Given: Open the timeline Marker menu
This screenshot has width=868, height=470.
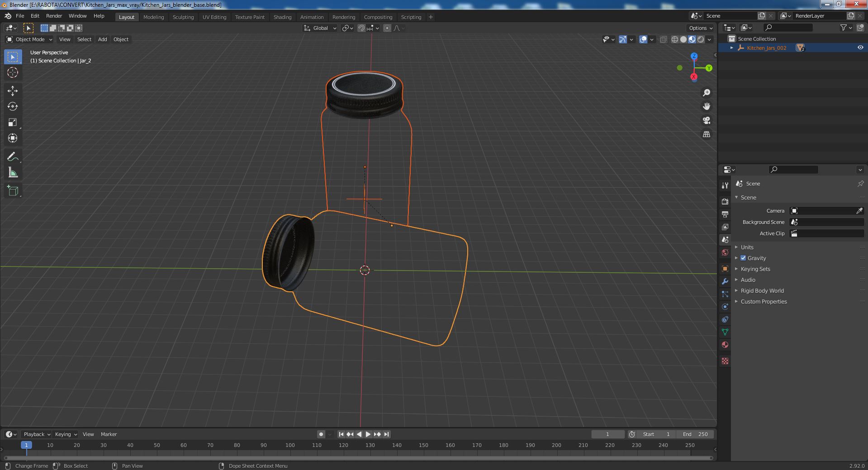Looking at the screenshot, I should (x=109, y=434).
